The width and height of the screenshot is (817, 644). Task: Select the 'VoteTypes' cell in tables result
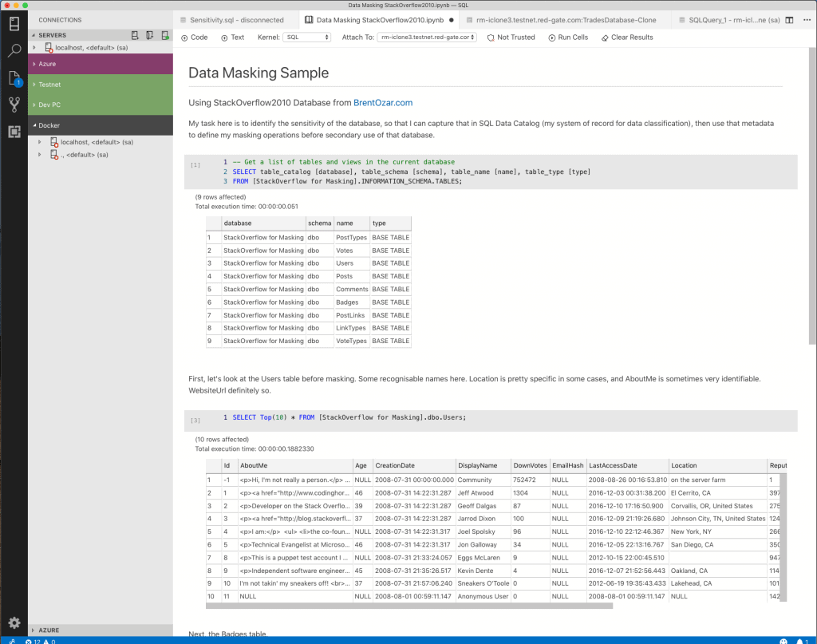(x=352, y=341)
